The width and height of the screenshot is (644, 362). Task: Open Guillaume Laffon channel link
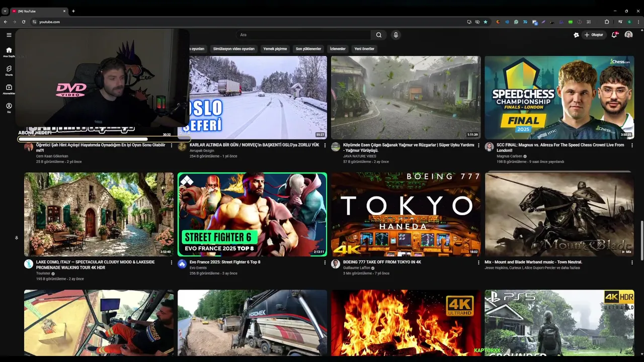[357, 268]
